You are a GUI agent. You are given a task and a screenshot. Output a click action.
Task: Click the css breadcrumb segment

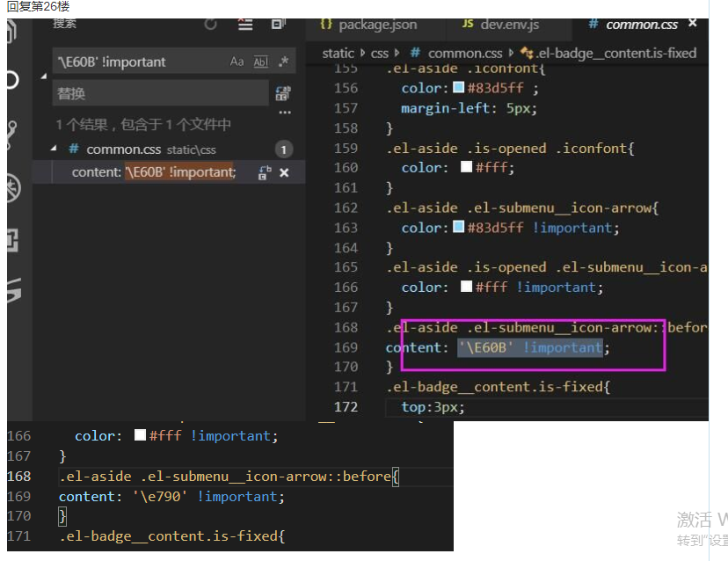tap(380, 53)
